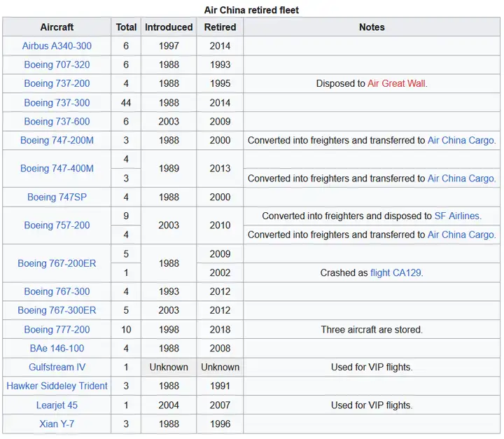Open the Boeing 757-200 link
The image size is (504, 439).
pyautogui.click(x=57, y=225)
